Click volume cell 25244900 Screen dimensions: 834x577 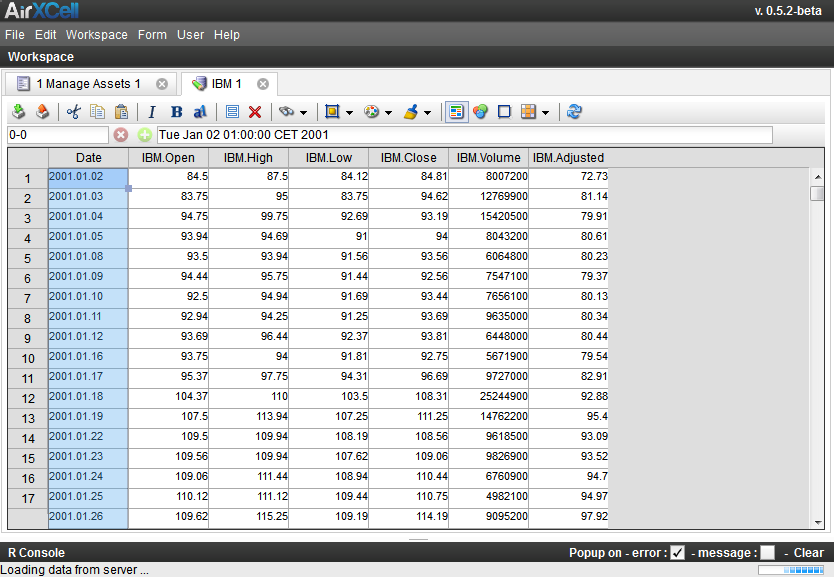pos(488,398)
